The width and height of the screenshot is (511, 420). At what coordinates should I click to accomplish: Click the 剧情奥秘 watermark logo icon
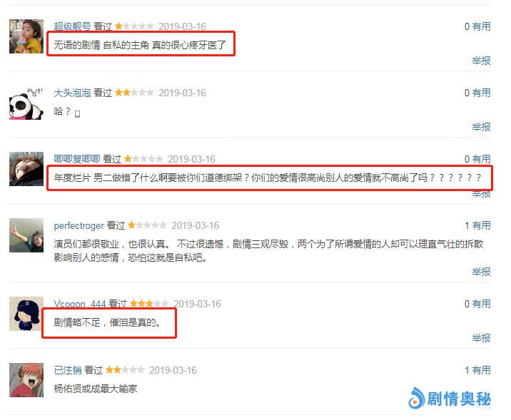tap(416, 398)
